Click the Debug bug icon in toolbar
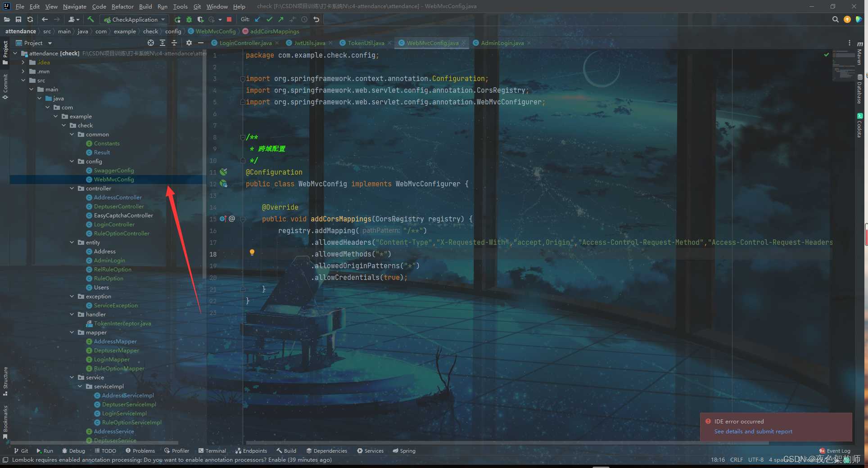The image size is (868, 468). coord(189,19)
